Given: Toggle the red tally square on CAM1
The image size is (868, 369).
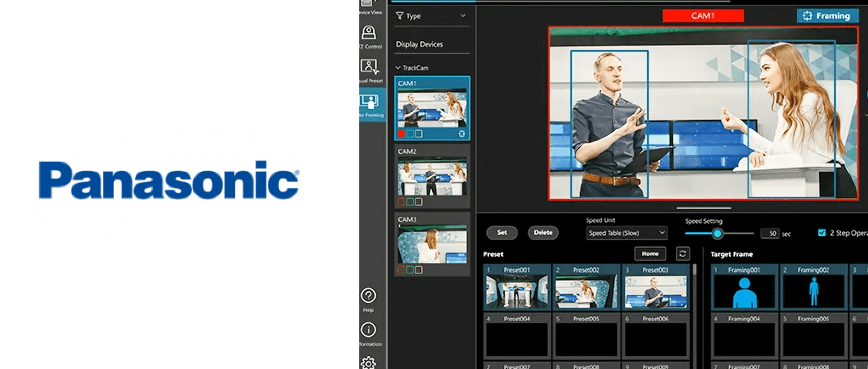Looking at the screenshot, I should tap(401, 134).
